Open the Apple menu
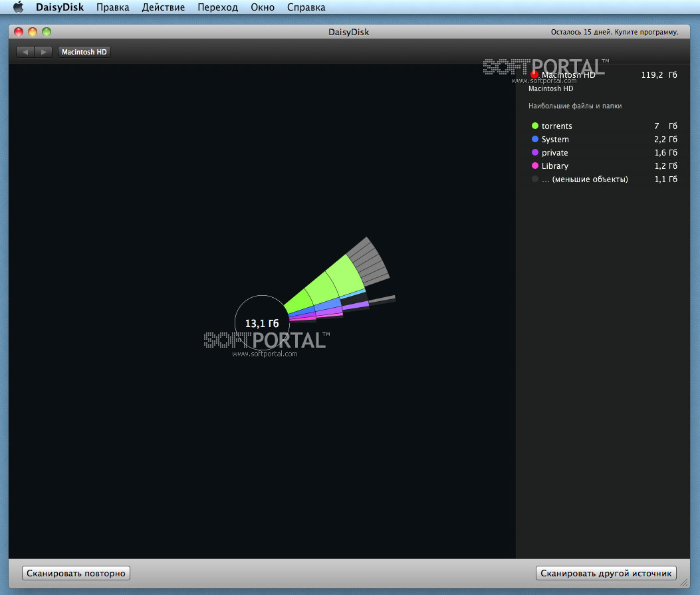 (x=19, y=7)
